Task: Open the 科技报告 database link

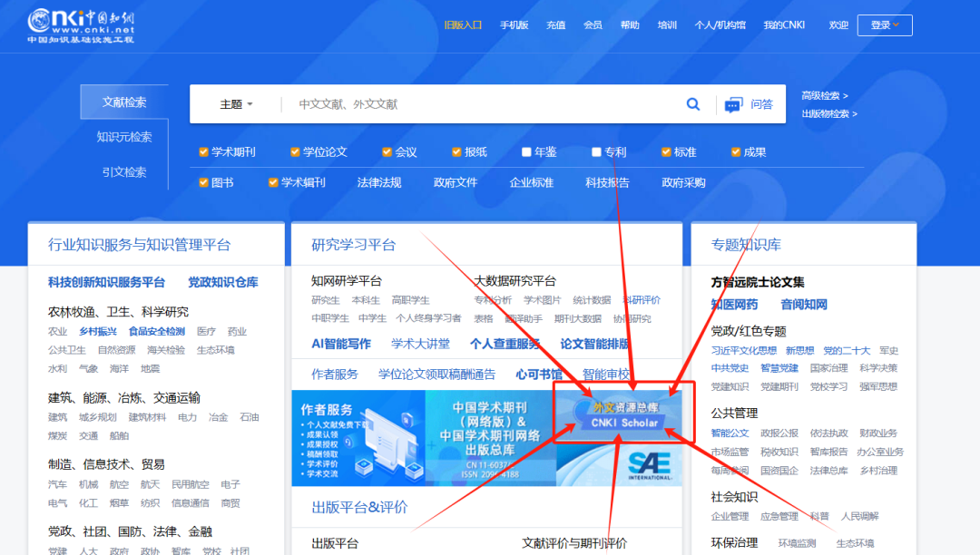Action: click(x=607, y=182)
